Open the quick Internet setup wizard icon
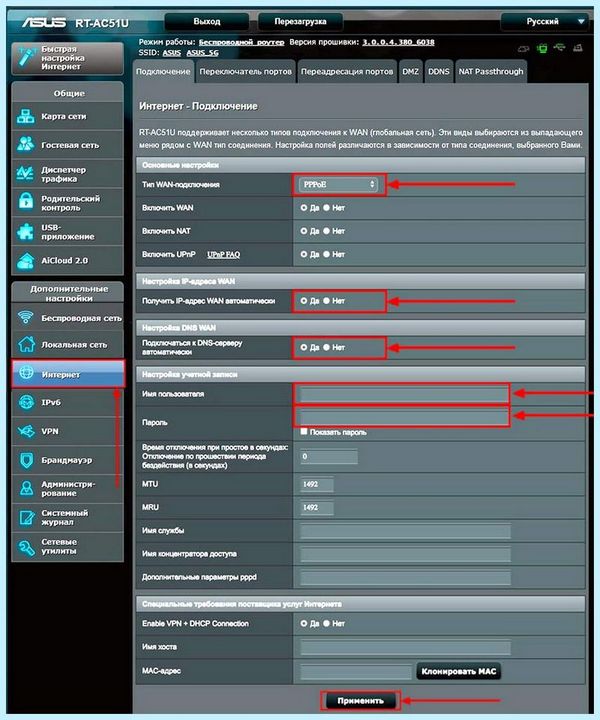 pyautogui.click(x=26, y=57)
